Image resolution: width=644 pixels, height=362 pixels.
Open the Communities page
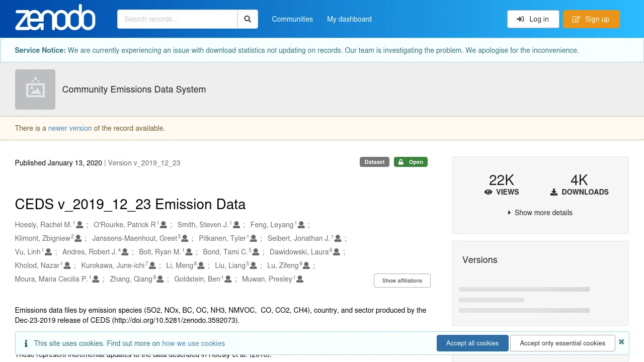pyautogui.click(x=292, y=19)
